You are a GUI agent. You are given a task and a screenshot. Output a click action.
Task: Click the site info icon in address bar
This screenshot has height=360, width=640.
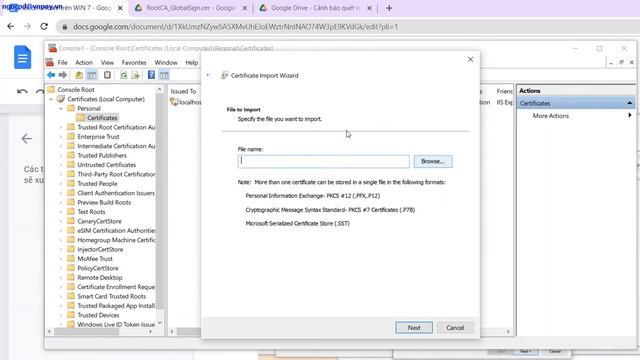pos(64,27)
